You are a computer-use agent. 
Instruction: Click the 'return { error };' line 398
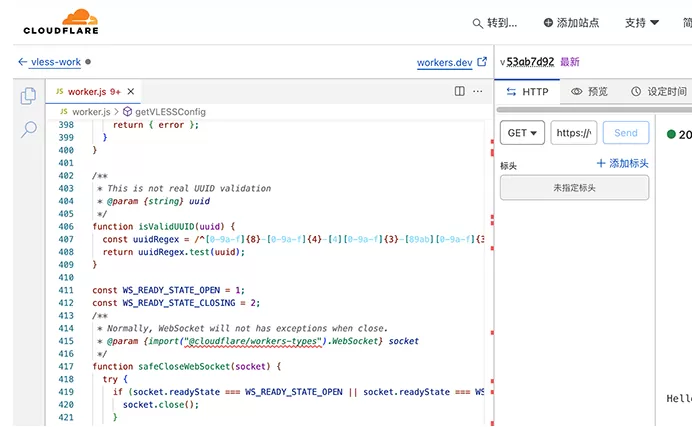pyautogui.click(x=156, y=125)
